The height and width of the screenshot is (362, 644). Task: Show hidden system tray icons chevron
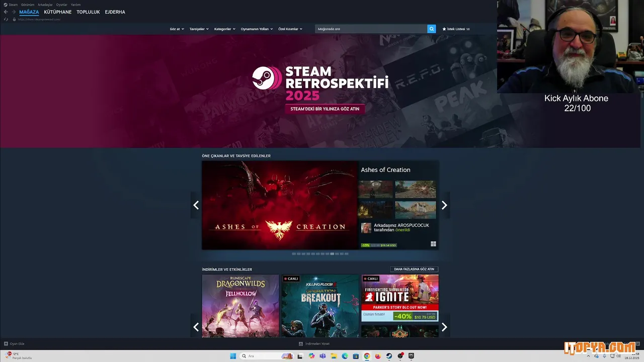tap(589, 356)
